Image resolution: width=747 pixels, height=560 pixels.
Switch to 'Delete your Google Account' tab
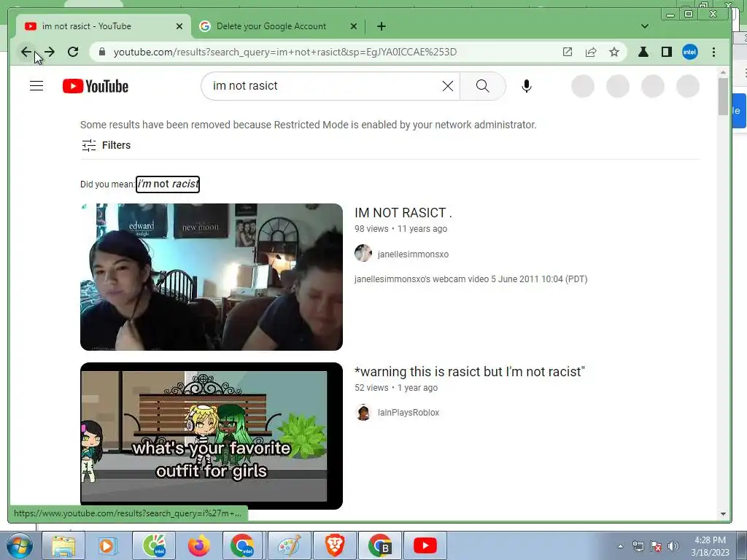(x=271, y=26)
